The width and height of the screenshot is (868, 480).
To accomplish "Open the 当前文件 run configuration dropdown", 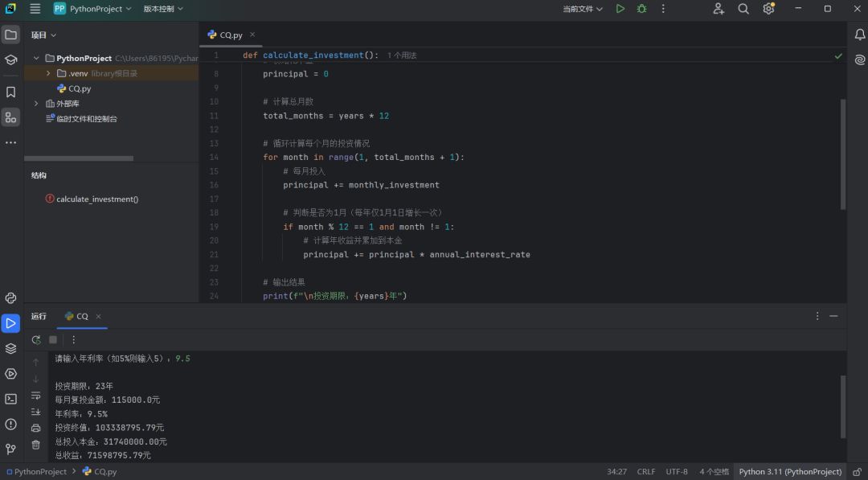I will (x=583, y=9).
